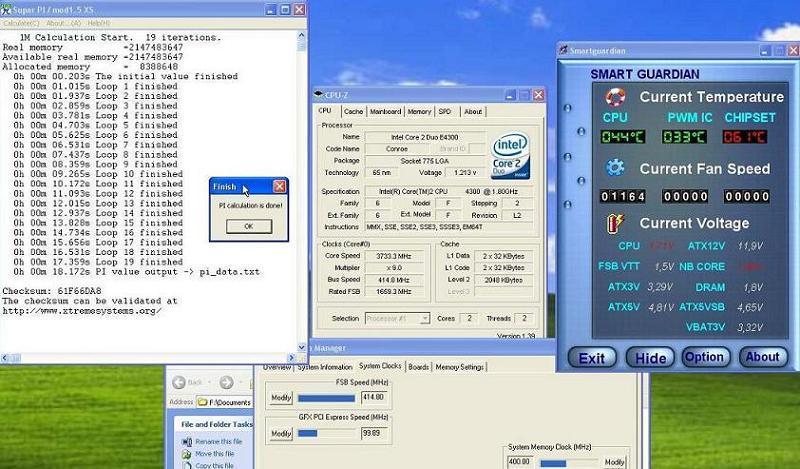Viewport: 800px width, 469px height.
Task: Click the CPU temperature readout 044°C
Action: pyautogui.click(x=623, y=137)
